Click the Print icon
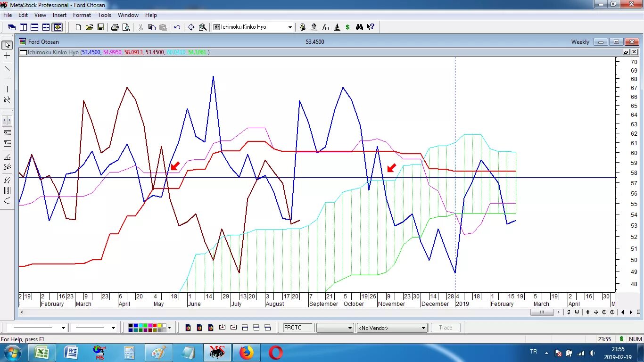Screen dimensions: 644x362 tap(115, 27)
